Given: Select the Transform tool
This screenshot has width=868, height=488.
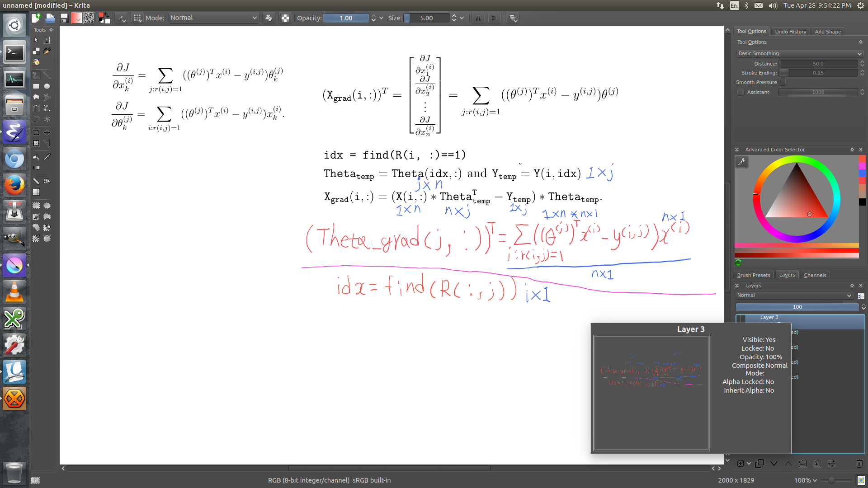Looking at the screenshot, I should (x=36, y=143).
